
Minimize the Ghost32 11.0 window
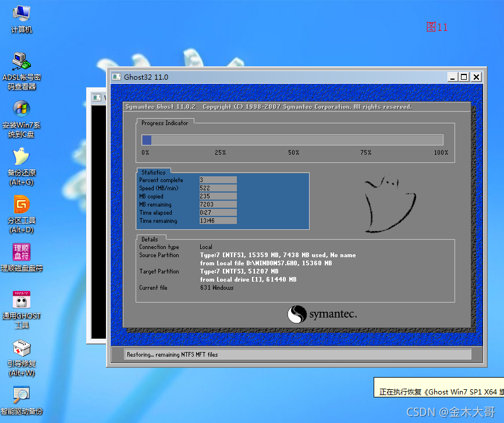453,77
